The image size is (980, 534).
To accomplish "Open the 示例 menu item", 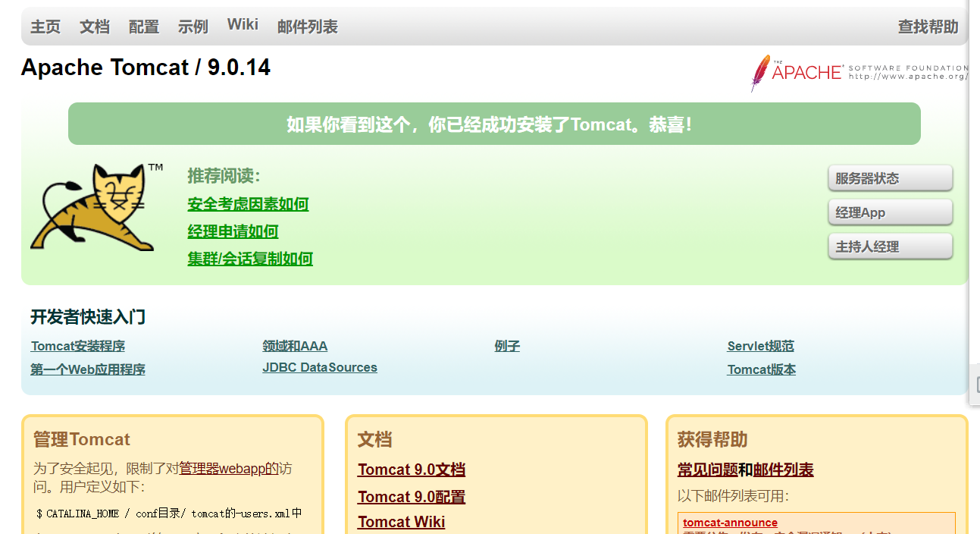I will [193, 25].
